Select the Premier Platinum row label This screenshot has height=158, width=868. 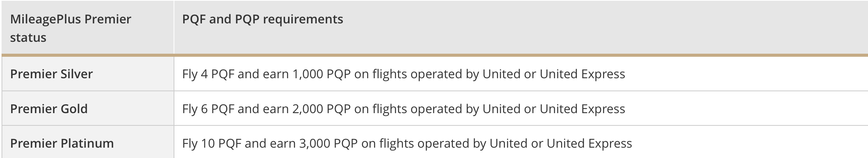(62, 143)
